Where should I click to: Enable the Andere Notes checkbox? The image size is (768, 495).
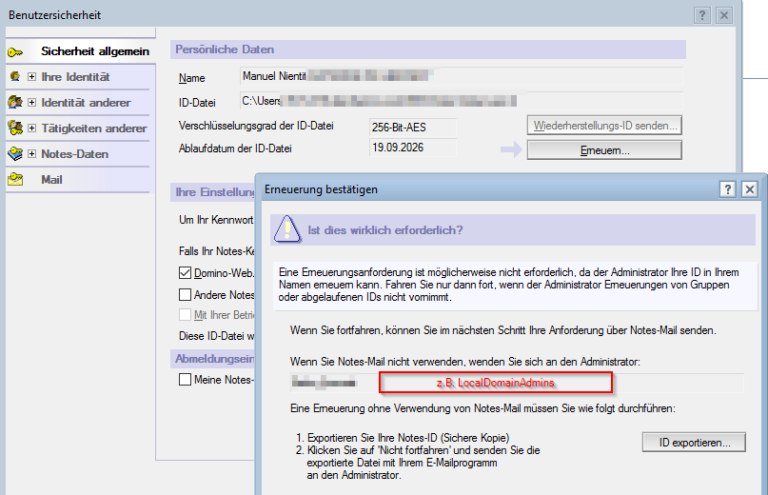click(185, 294)
